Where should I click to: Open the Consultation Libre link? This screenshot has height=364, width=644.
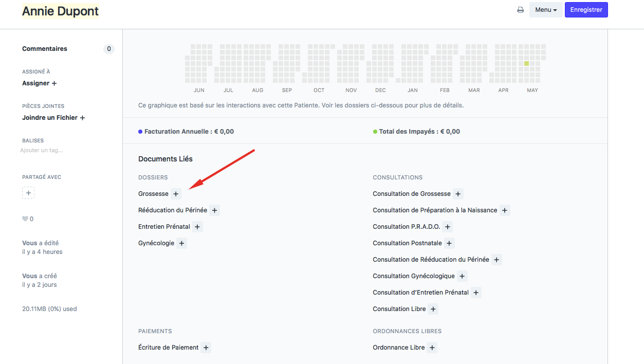click(399, 309)
